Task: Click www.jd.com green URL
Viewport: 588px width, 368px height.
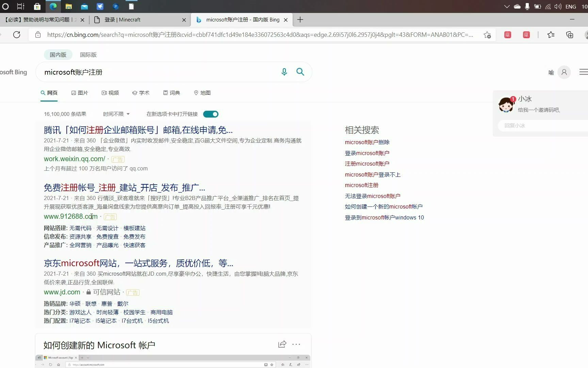Action: click(x=62, y=292)
